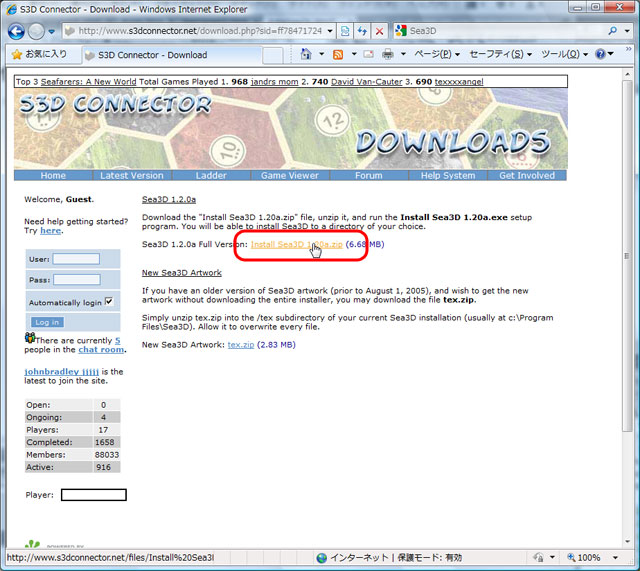
Task: Open texxxxangel player link
Action: 459,82
